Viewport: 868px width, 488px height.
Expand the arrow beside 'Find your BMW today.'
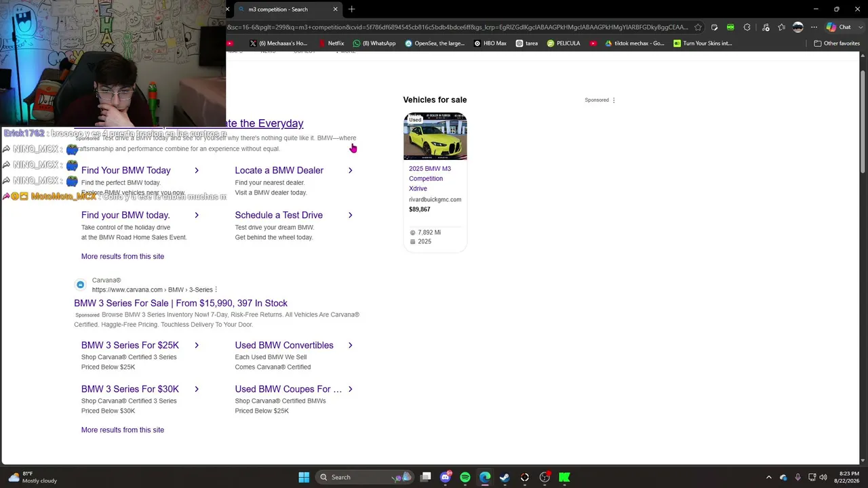click(x=197, y=215)
